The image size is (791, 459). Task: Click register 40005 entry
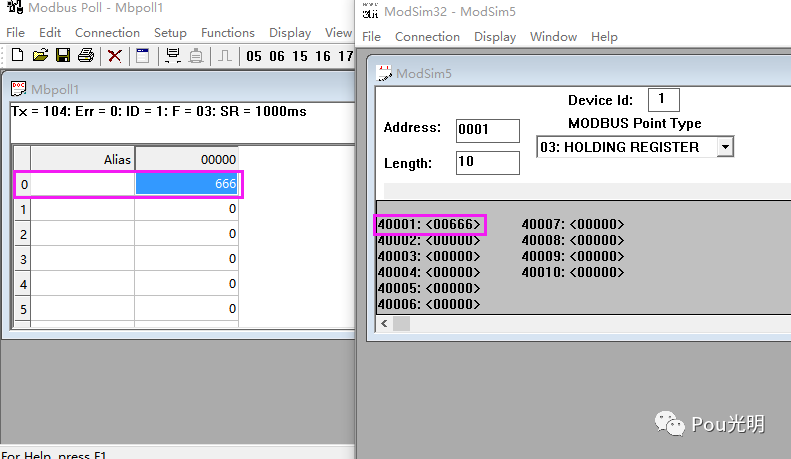pos(429,289)
